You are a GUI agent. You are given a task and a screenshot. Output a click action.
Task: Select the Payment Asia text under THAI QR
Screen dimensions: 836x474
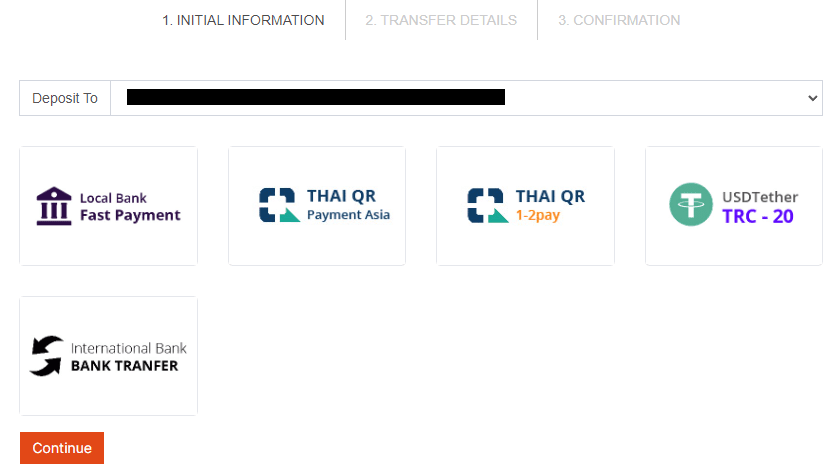tap(348, 215)
